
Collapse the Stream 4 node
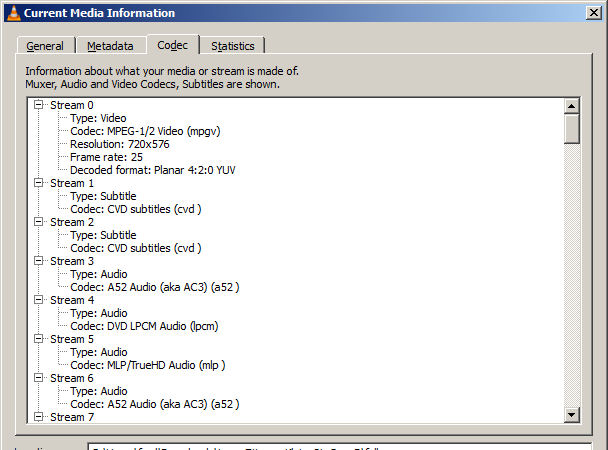(38, 300)
